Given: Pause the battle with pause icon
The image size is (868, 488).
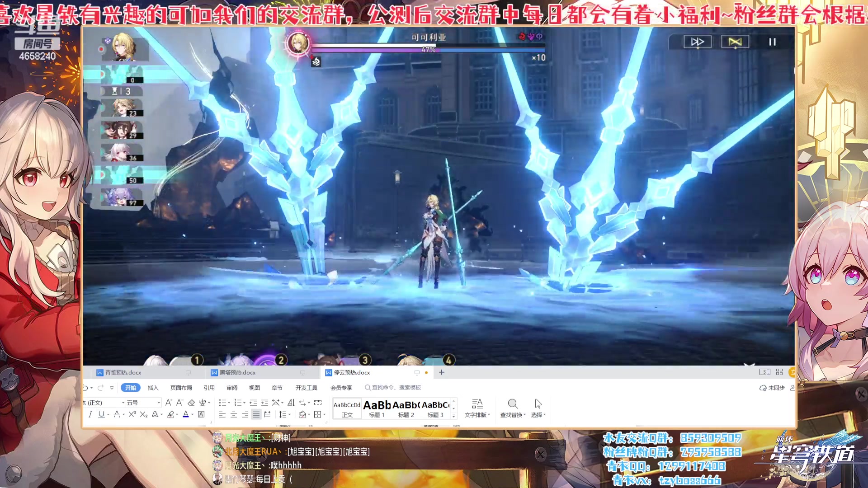Looking at the screenshot, I should [x=772, y=42].
